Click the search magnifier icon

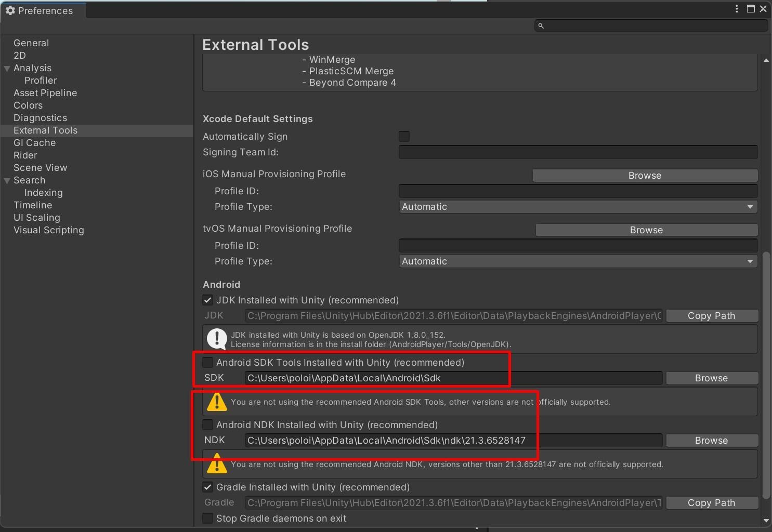pyautogui.click(x=541, y=25)
